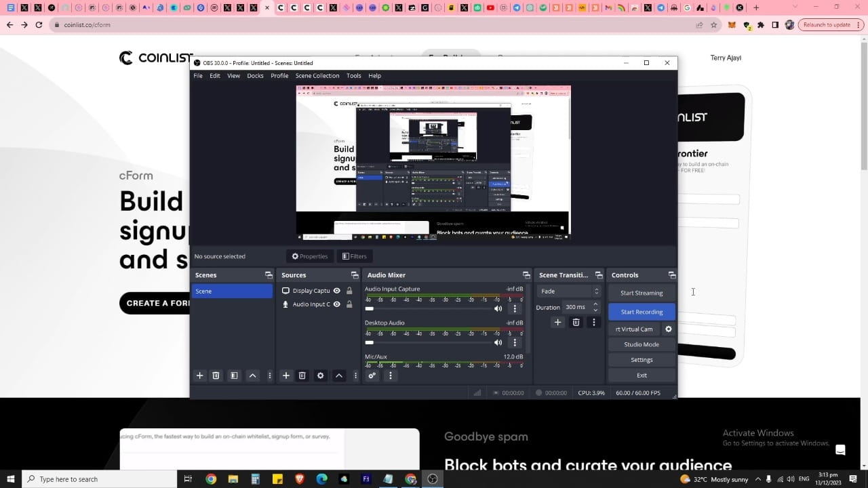Viewport: 868px width, 488px height.
Task: Pop out the Scene Transitions dock
Action: (599, 275)
